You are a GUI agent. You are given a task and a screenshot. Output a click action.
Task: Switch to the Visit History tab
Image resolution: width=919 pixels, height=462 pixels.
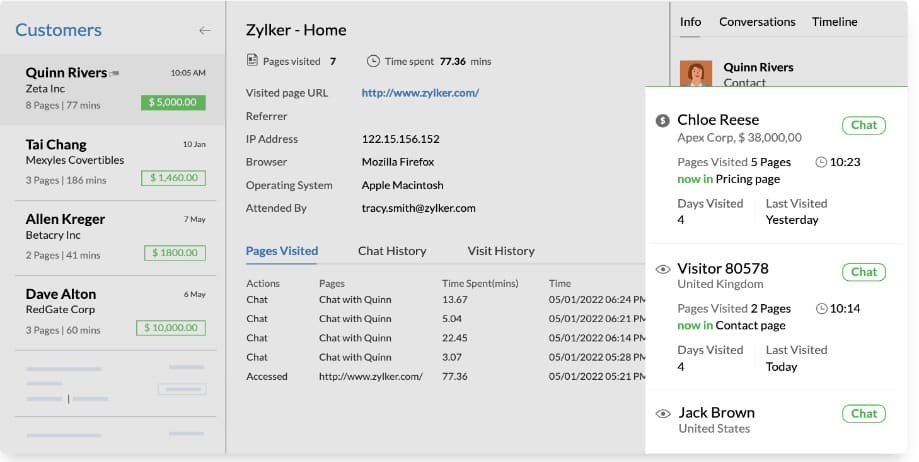pyautogui.click(x=501, y=251)
